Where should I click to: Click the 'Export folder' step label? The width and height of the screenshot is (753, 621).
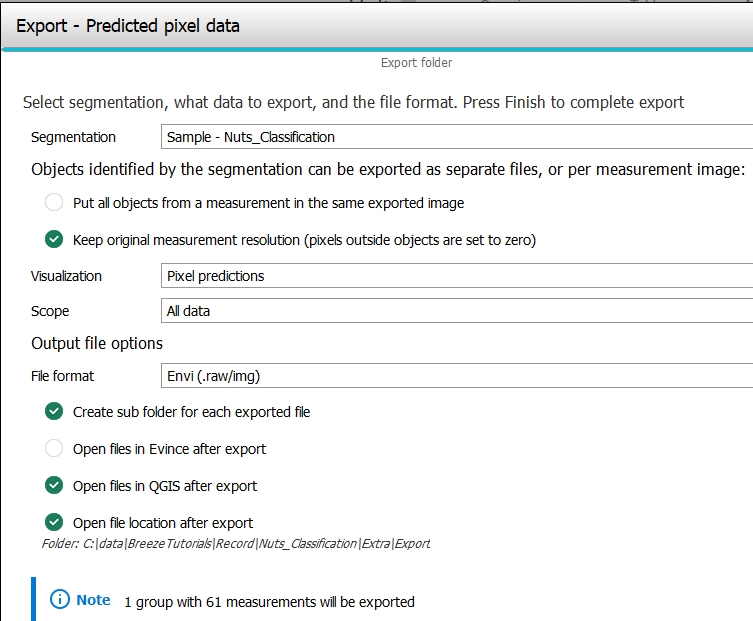[x=416, y=63]
